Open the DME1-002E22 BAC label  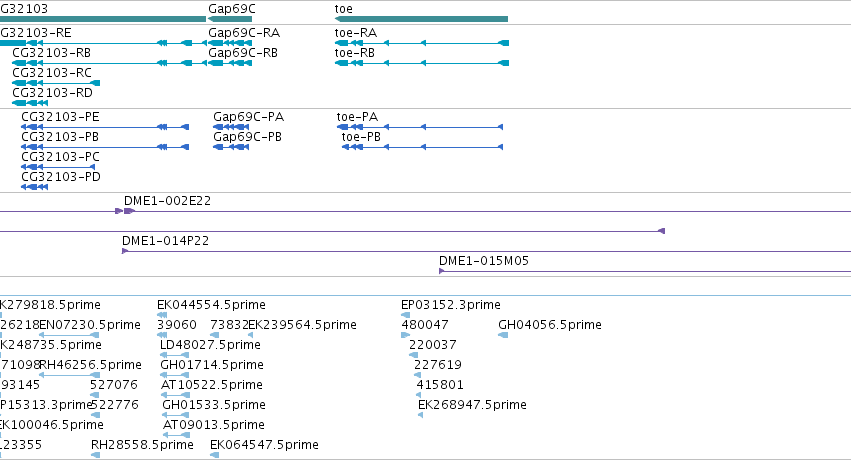(x=167, y=201)
